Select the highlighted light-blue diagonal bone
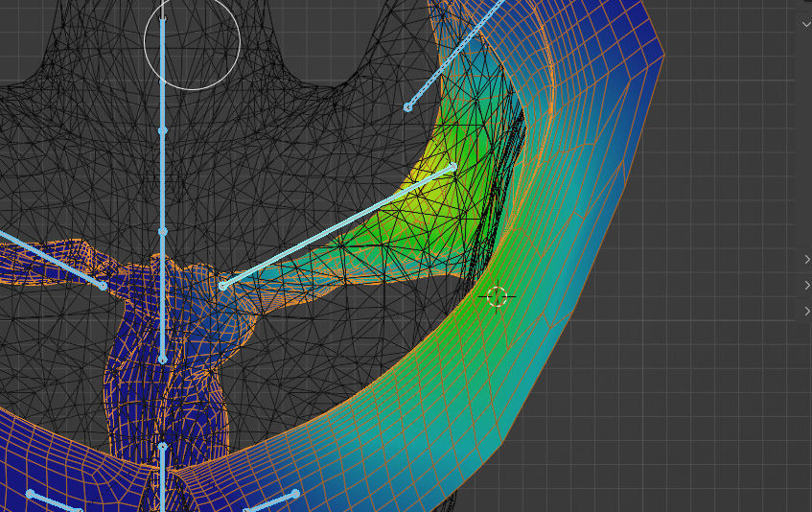 336,227
